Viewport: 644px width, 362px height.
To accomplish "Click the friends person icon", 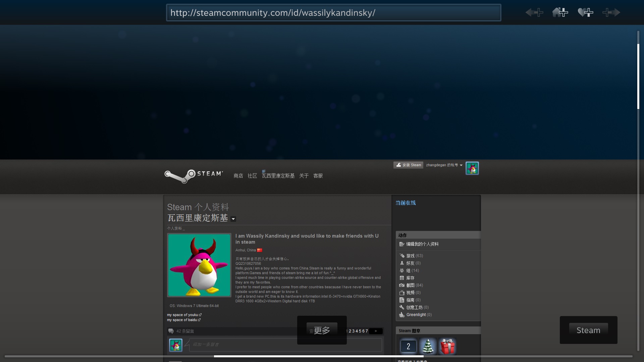I will pos(402,263).
